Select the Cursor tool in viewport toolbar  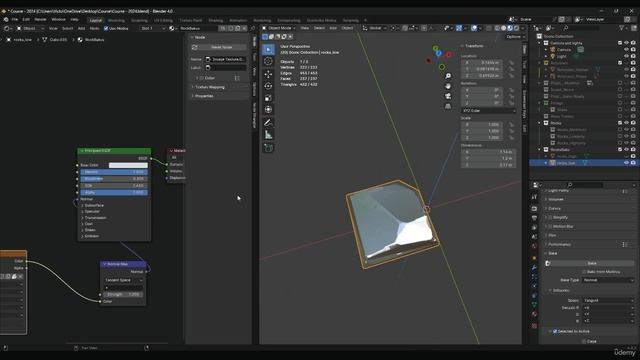(268, 61)
